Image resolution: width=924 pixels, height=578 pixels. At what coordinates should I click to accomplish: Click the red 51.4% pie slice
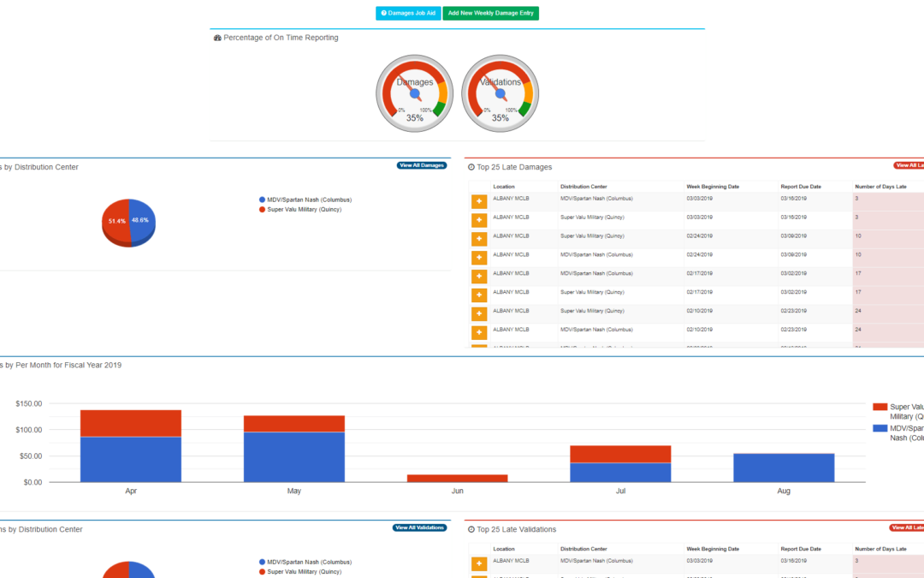(x=116, y=222)
